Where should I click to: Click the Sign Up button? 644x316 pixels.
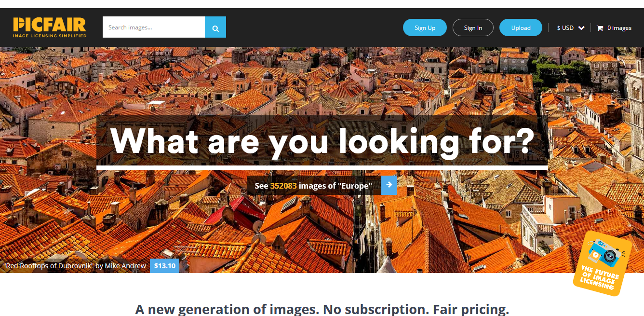pyautogui.click(x=425, y=27)
